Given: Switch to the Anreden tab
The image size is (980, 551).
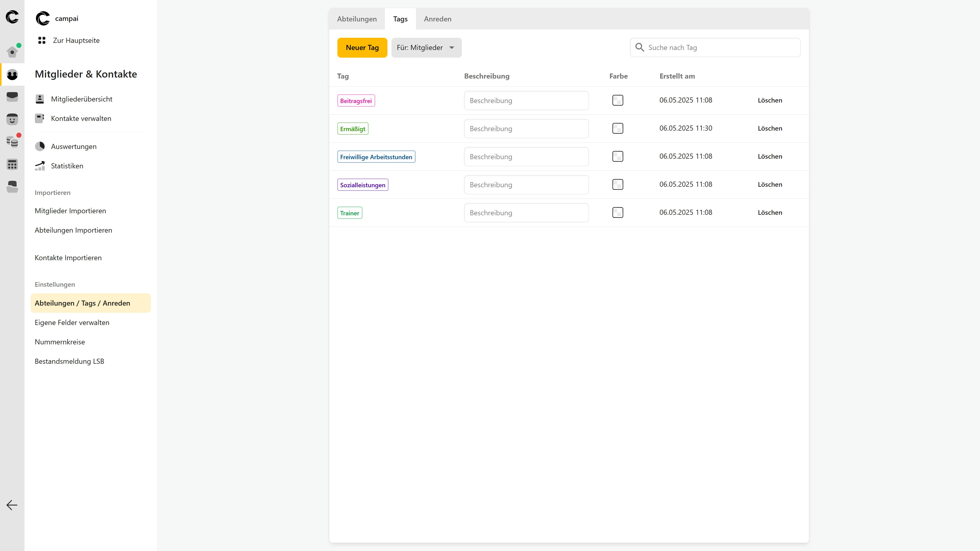Looking at the screenshot, I should [x=437, y=19].
